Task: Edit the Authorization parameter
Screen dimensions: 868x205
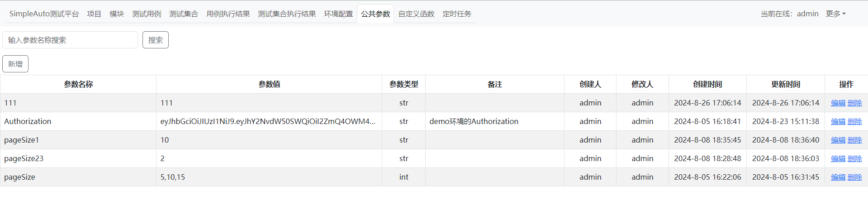Action: 838,122
